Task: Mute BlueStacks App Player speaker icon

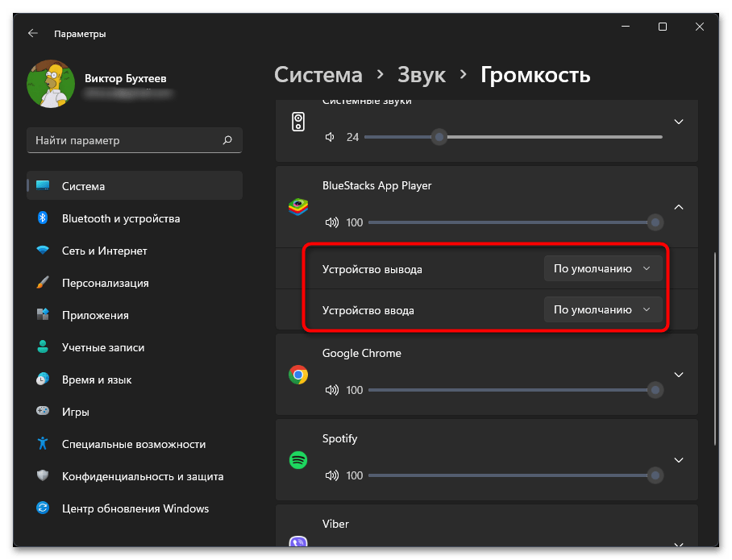Action: pyautogui.click(x=332, y=222)
